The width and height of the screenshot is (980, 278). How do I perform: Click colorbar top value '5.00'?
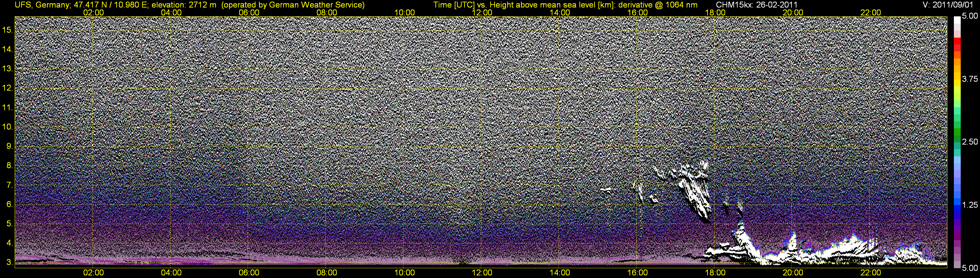tap(970, 16)
